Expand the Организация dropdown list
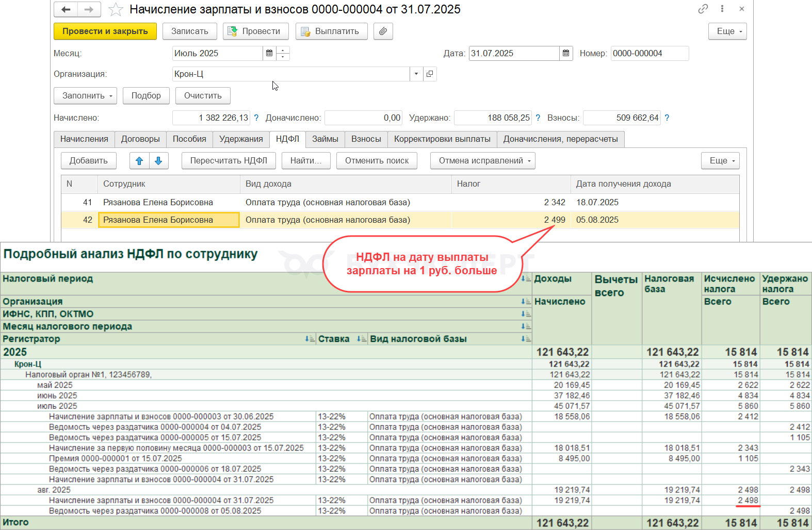 (416, 74)
